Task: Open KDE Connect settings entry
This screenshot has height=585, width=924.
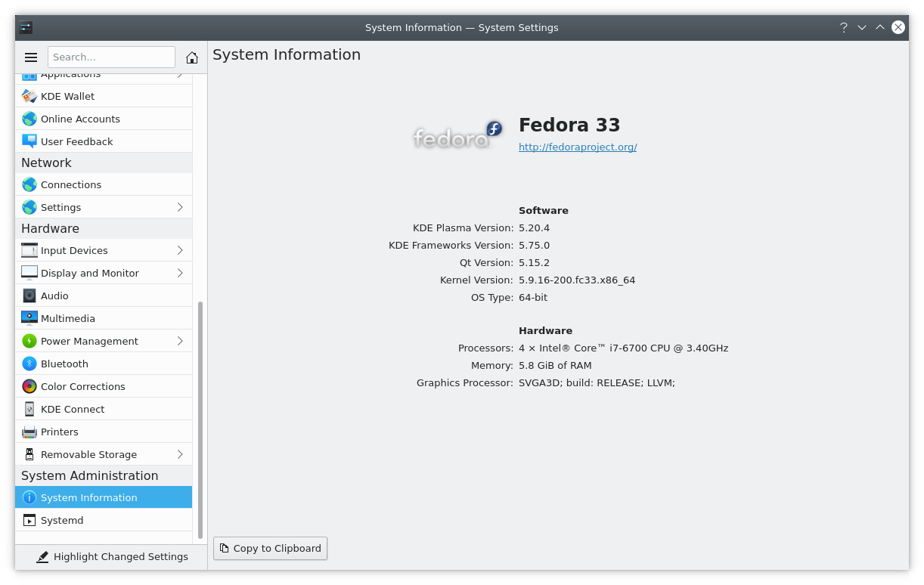Action: (104, 409)
